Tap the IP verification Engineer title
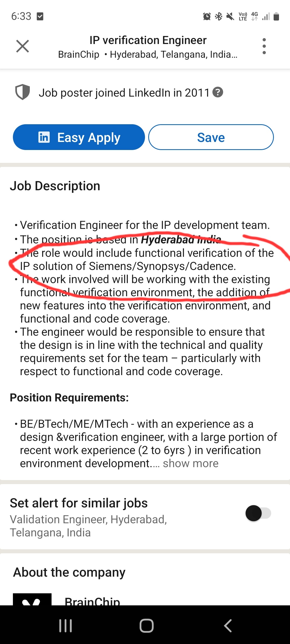290x644 pixels. (148, 40)
